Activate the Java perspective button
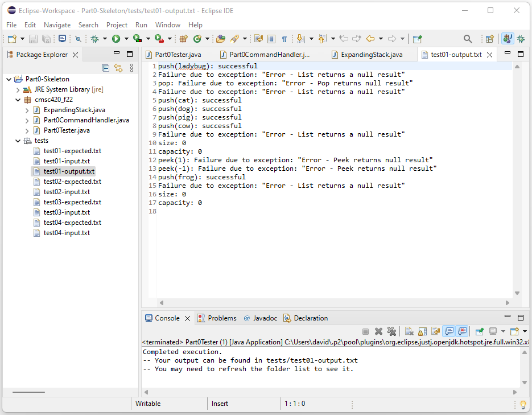The height and width of the screenshot is (415, 532). click(508, 39)
